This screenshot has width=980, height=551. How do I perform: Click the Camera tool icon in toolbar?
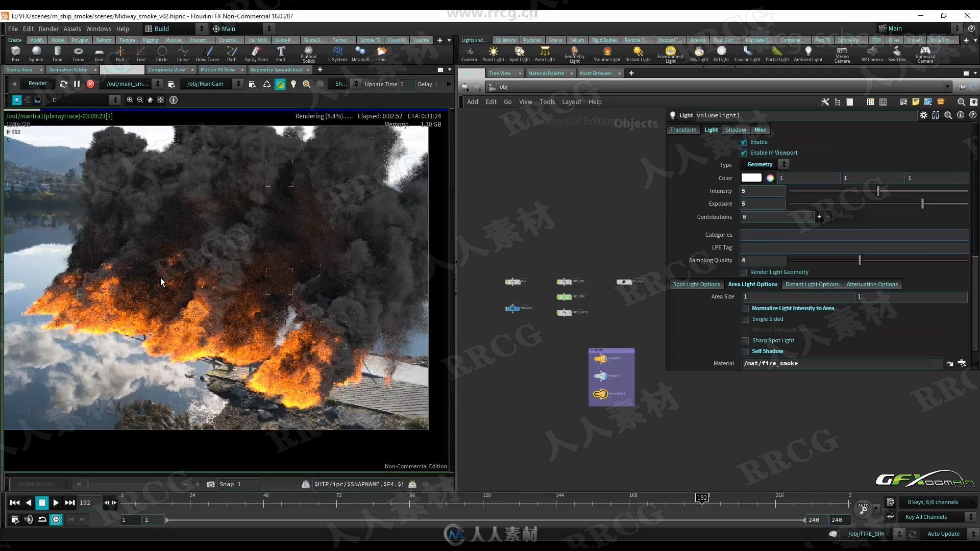point(469,53)
